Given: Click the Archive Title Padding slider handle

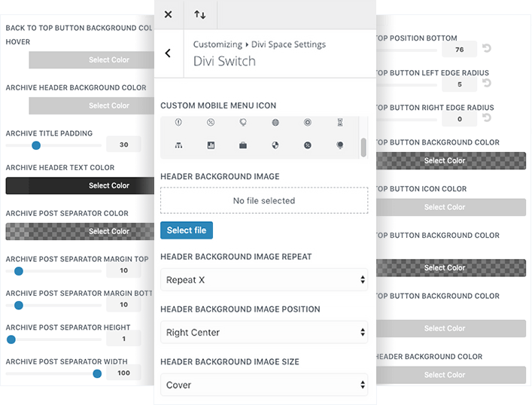Looking at the screenshot, I should (36, 145).
